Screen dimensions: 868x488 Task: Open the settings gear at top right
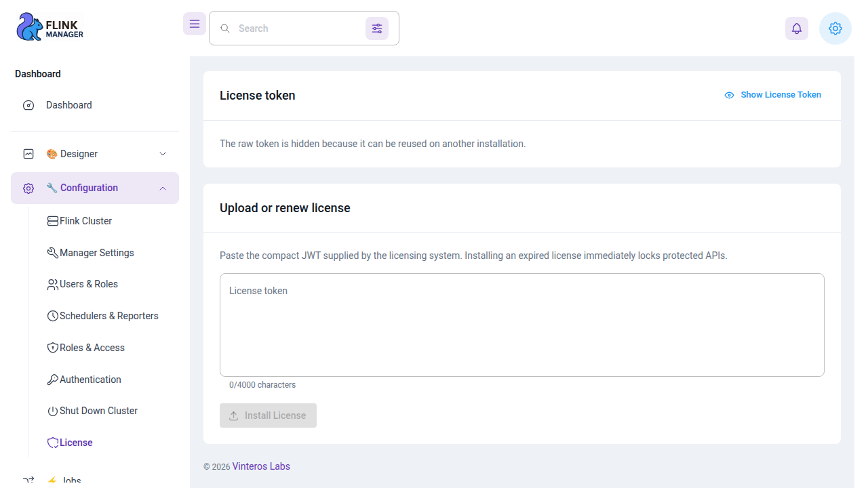point(835,28)
